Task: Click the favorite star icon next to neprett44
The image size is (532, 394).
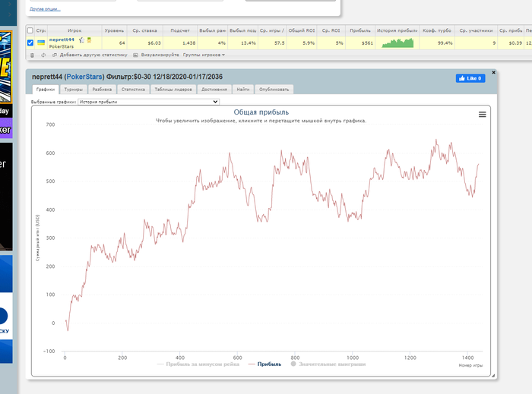Action: [x=81, y=40]
